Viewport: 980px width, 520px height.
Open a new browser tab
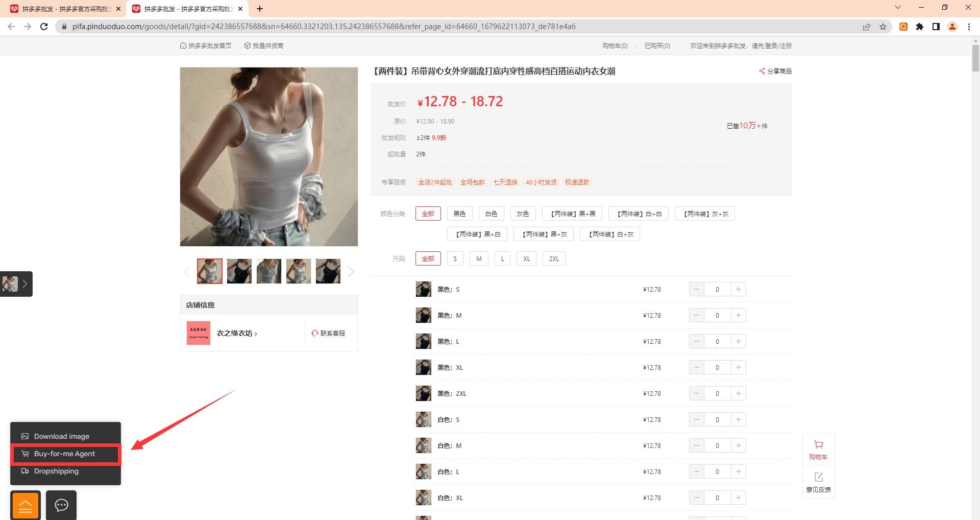pyautogui.click(x=260, y=9)
